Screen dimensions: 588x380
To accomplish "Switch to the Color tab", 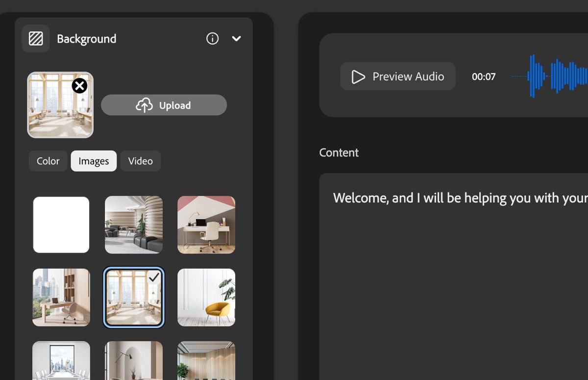I will [x=48, y=161].
